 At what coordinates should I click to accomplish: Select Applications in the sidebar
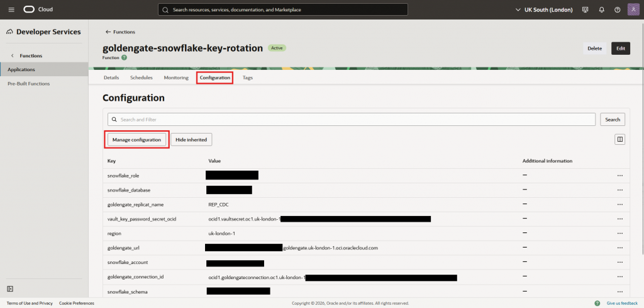(x=44, y=69)
